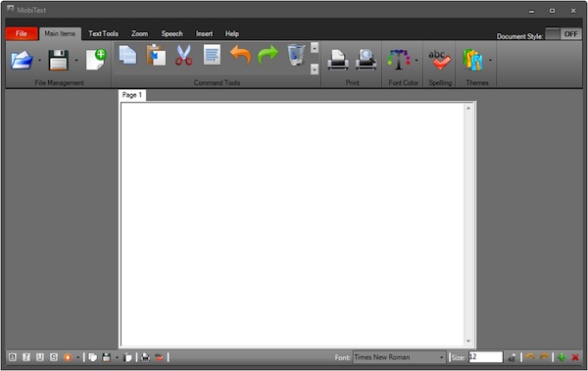Click the Save floppy disk icon

point(59,60)
